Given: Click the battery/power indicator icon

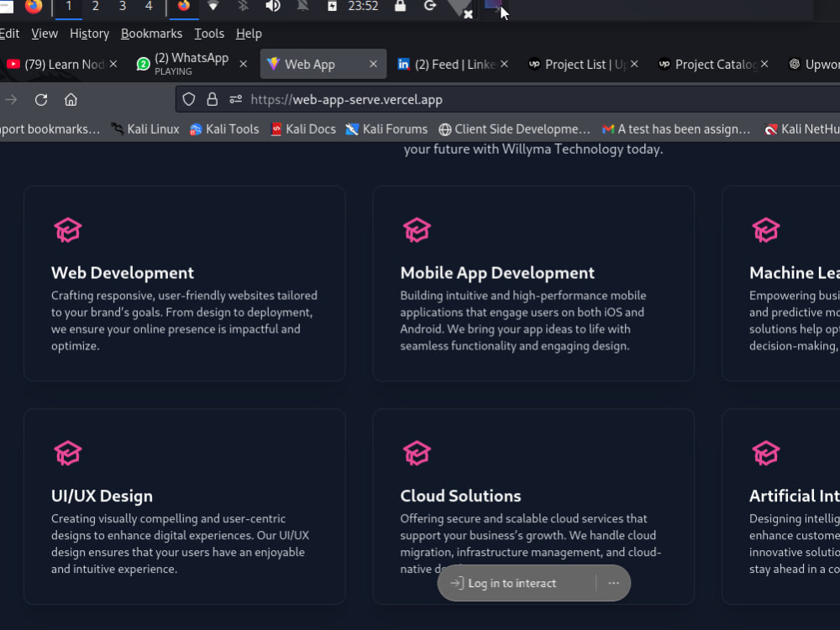Looking at the screenshot, I should pos(332,7).
